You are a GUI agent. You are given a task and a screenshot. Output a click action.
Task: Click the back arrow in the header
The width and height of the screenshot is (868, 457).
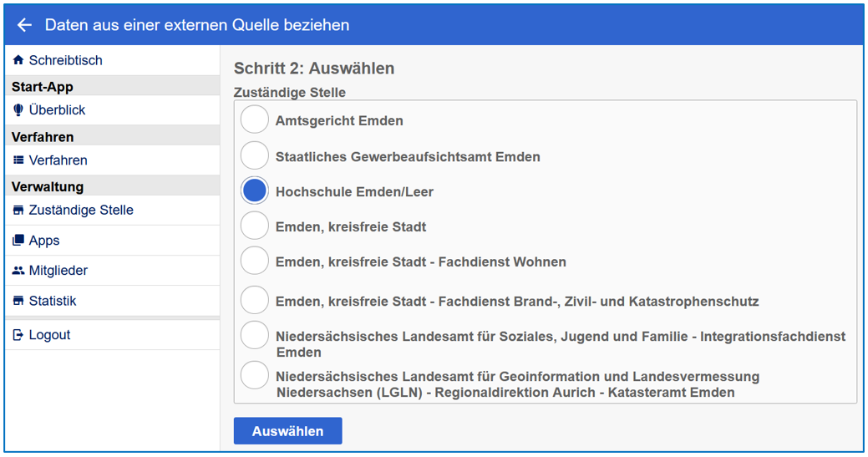(x=24, y=25)
